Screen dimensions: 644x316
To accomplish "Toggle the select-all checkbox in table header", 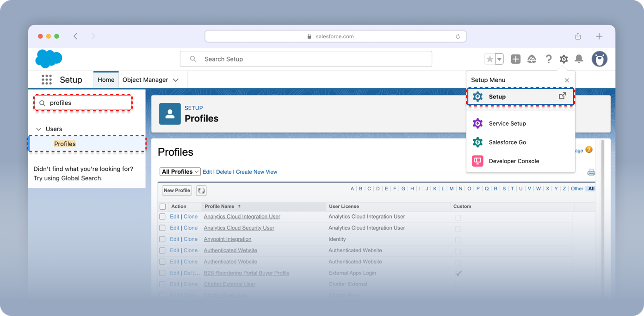I will pyautogui.click(x=162, y=207).
